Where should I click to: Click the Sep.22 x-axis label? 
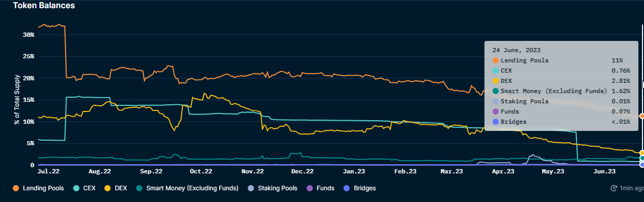[151, 172]
